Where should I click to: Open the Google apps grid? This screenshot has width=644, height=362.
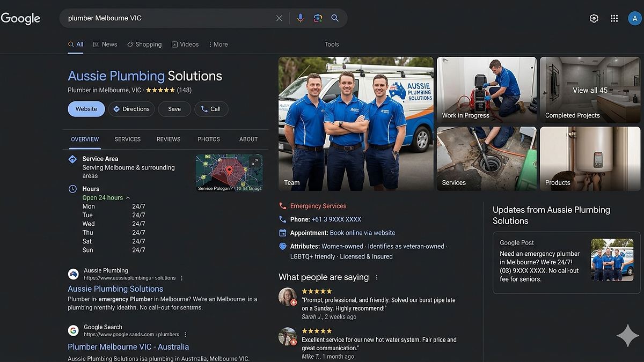tap(614, 18)
